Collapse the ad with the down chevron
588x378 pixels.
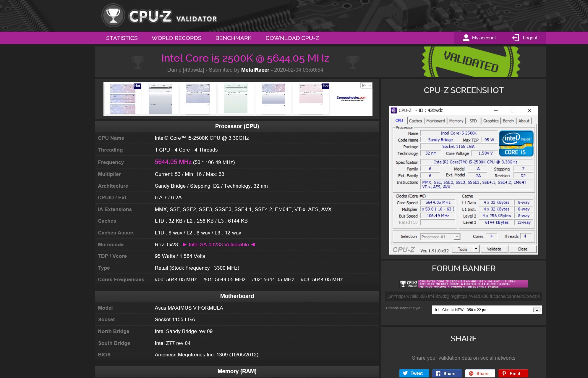370,85
